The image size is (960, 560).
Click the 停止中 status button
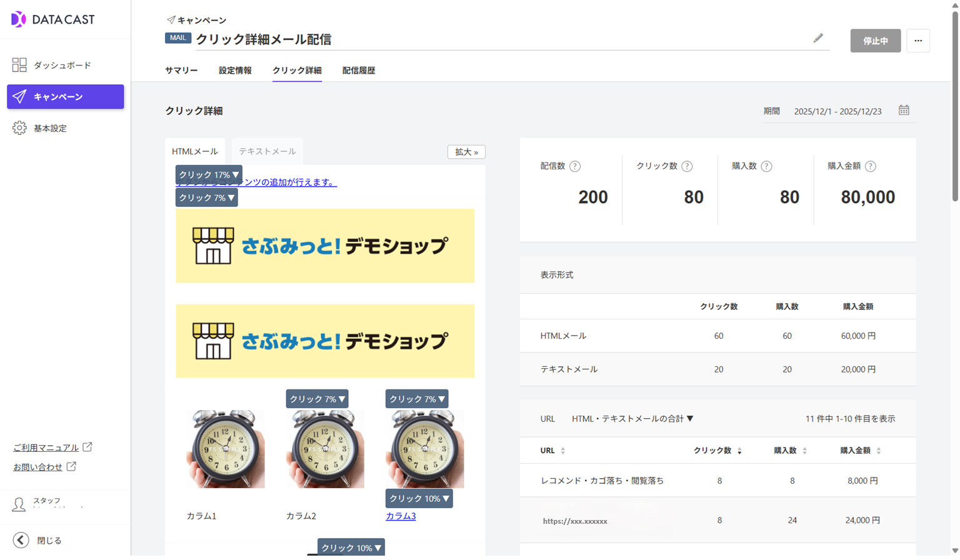click(875, 41)
